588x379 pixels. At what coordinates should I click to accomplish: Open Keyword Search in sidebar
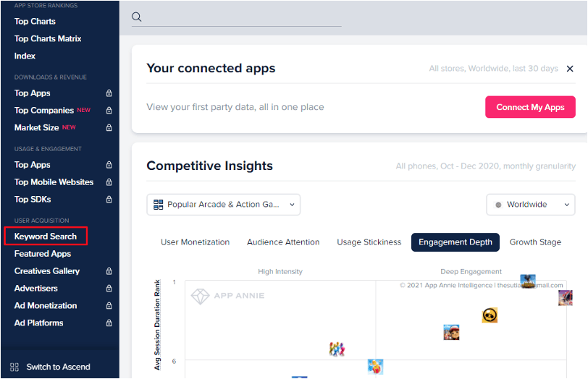pos(46,237)
